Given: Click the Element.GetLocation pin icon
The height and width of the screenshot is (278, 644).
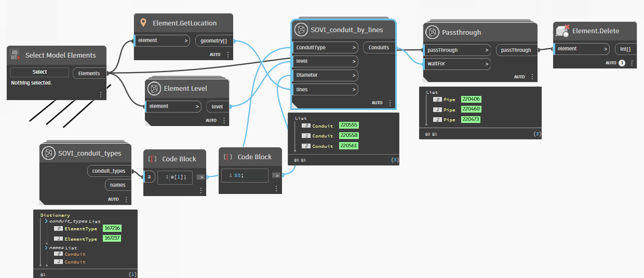Looking at the screenshot, I should coord(143,23).
